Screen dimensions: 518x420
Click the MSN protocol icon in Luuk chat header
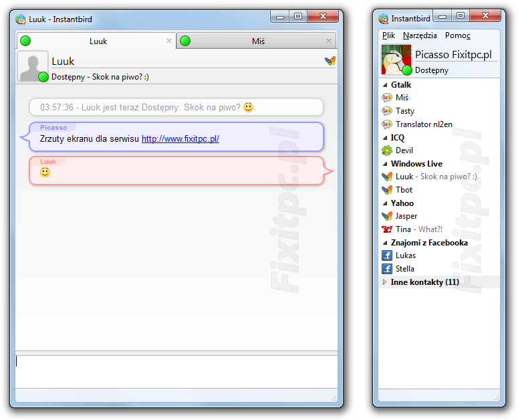[330, 60]
